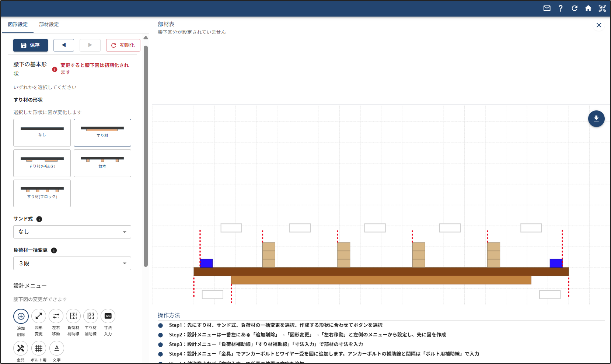The height and width of the screenshot is (364, 611).
Task: Switch to 図形設定 tab
Action: [x=18, y=25]
